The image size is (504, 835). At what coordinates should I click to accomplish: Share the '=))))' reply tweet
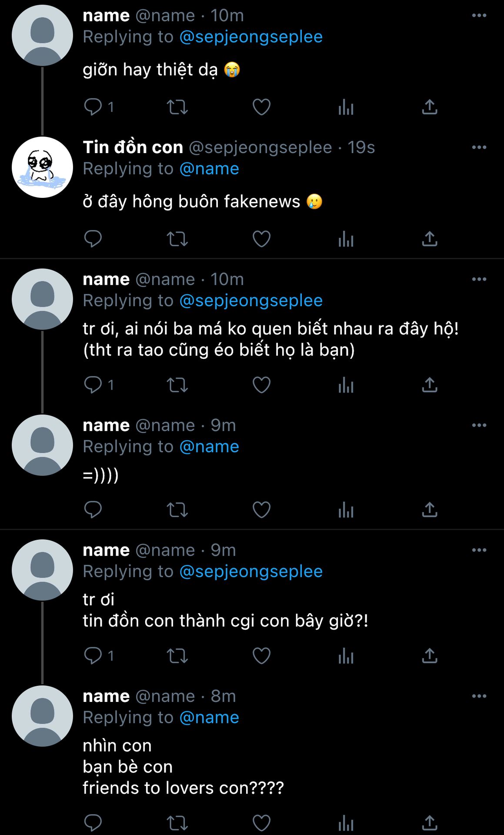point(430,510)
